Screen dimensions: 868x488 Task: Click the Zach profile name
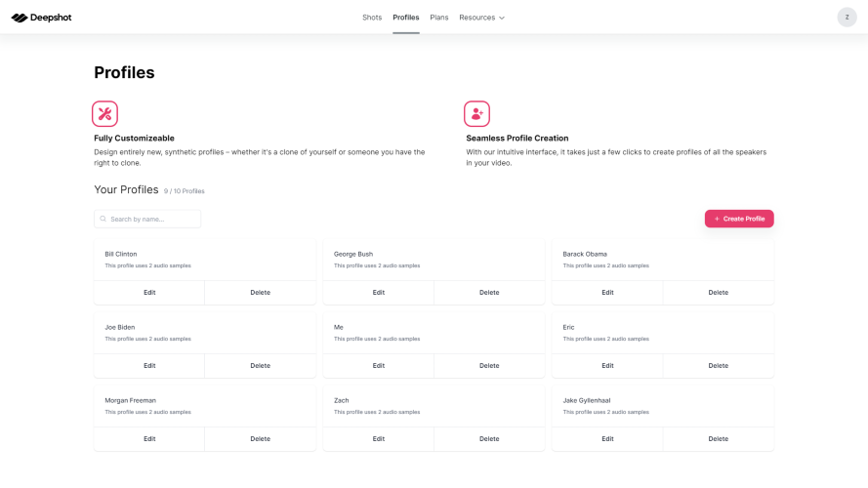tap(341, 400)
